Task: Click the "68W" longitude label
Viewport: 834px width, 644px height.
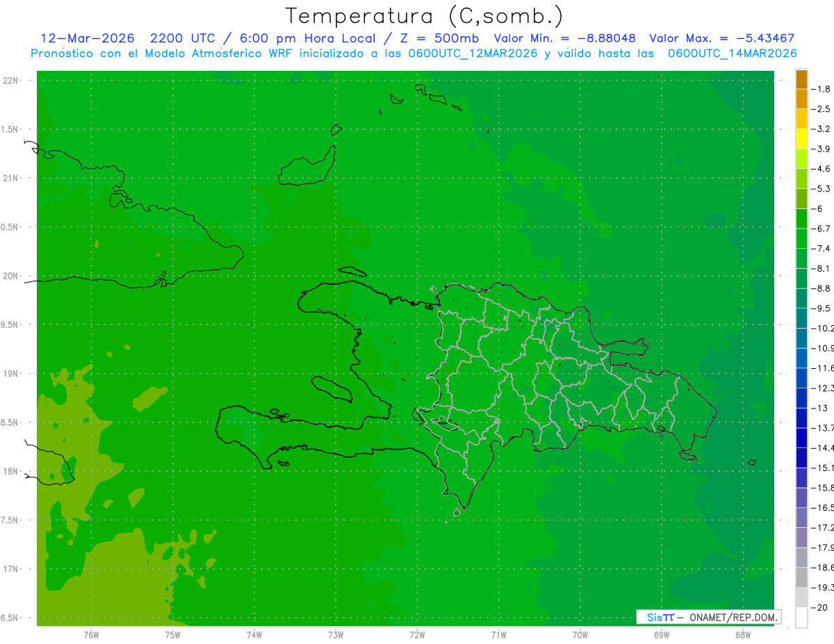Action: pos(742,635)
